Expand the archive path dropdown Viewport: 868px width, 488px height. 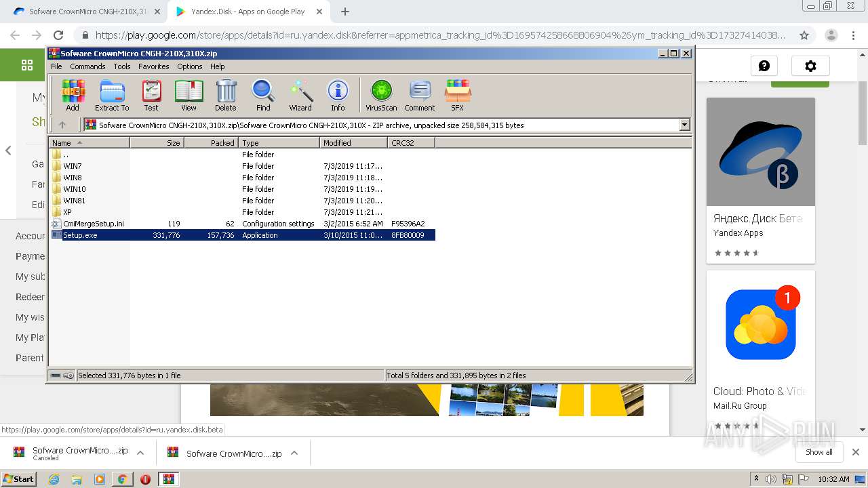pyautogui.click(x=684, y=125)
